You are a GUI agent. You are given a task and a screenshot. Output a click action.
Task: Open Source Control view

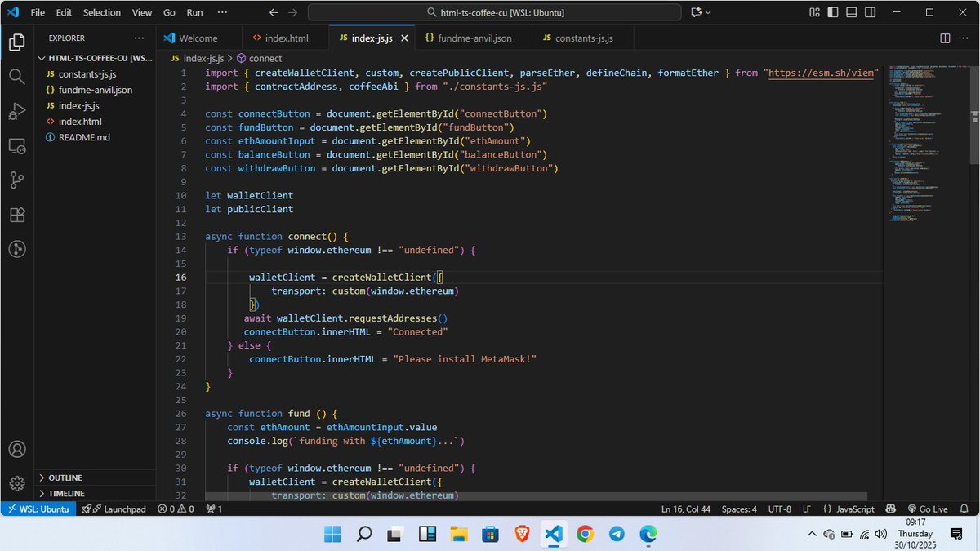click(16, 180)
